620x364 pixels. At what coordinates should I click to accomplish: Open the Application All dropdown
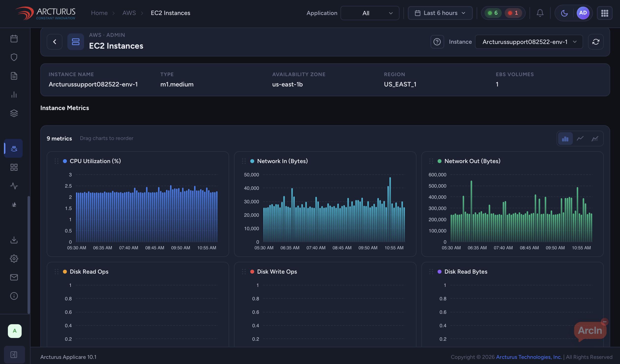[370, 13]
